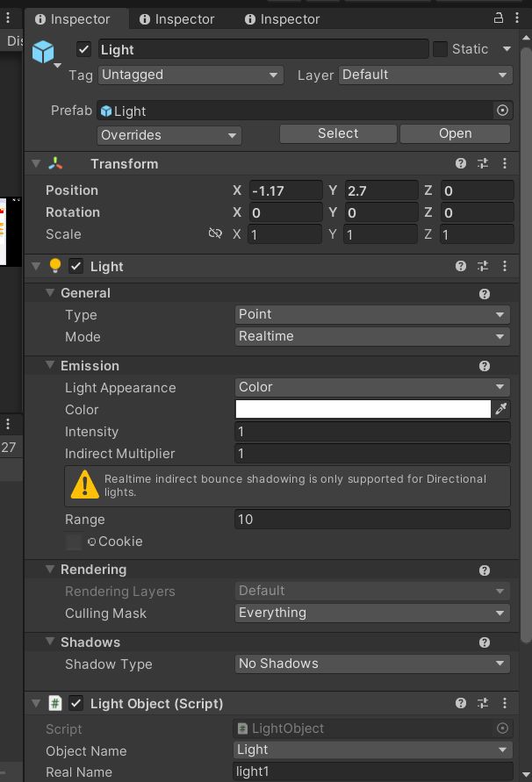Click the Transform component kebab menu

click(x=504, y=163)
